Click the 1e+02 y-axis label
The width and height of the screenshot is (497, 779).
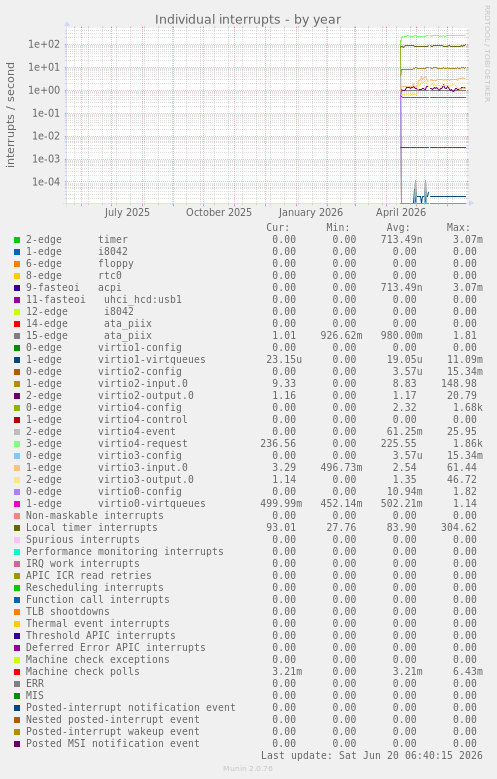point(44,44)
